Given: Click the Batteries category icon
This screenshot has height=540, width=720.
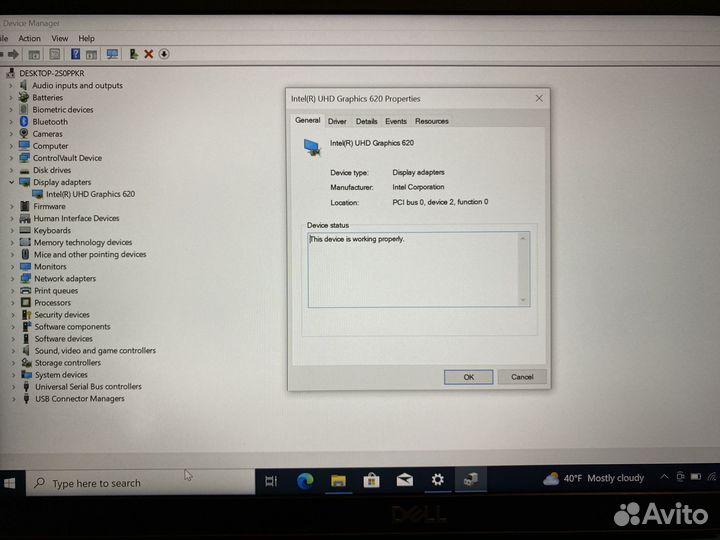Looking at the screenshot, I should pyautogui.click(x=24, y=97).
